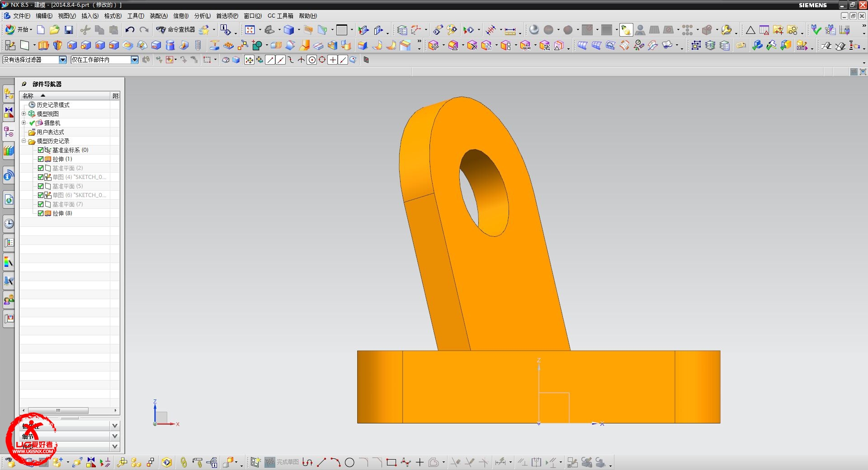This screenshot has height=470, width=868.
Task: Select 用户表达式 in part navigator
Action: [x=50, y=132]
